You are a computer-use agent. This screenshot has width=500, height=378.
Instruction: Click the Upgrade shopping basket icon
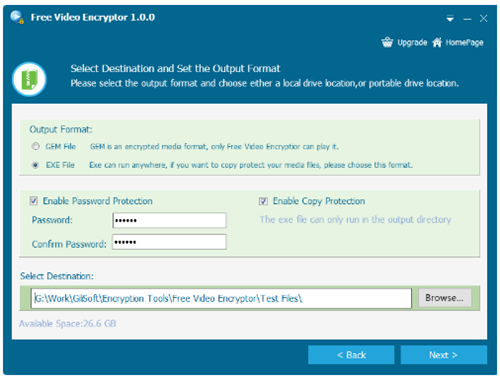pos(387,42)
